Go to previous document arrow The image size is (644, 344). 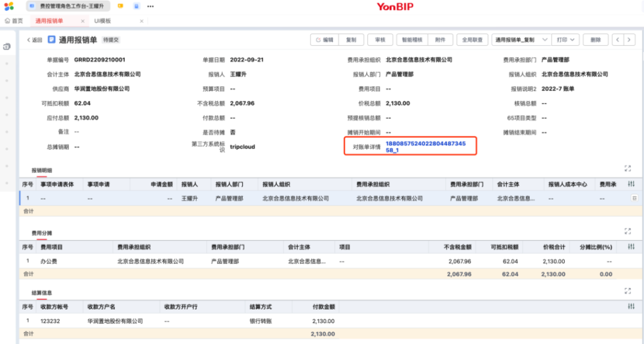pos(618,40)
